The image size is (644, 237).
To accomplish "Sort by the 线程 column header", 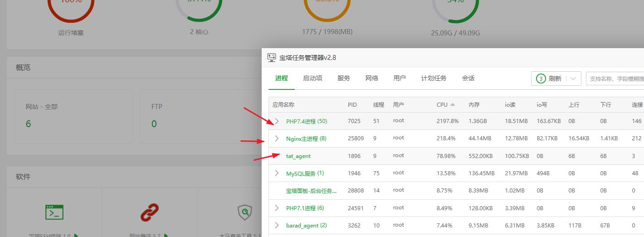I will [379, 104].
